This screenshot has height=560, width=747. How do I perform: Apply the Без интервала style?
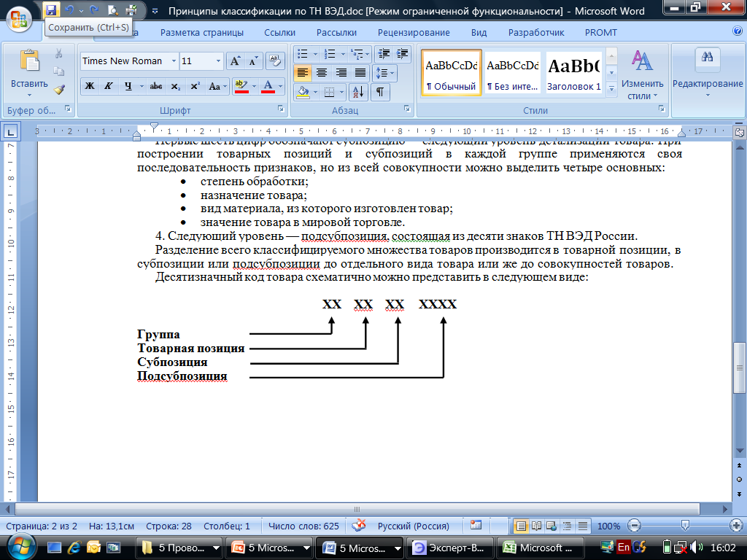pos(513,73)
